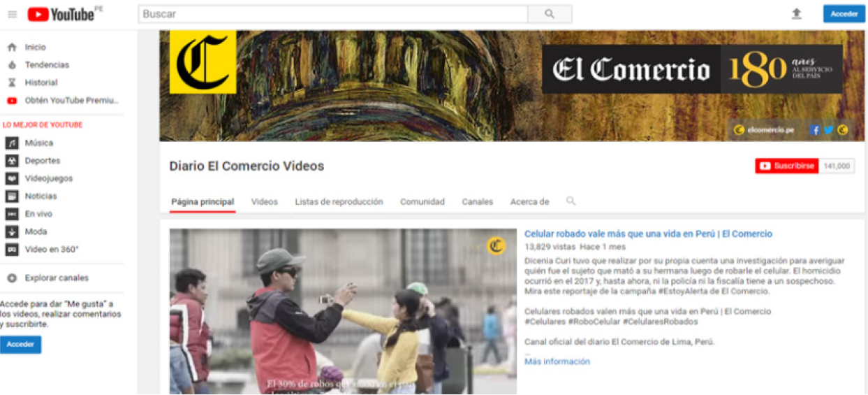Click the Más información link

pos(557,362)
